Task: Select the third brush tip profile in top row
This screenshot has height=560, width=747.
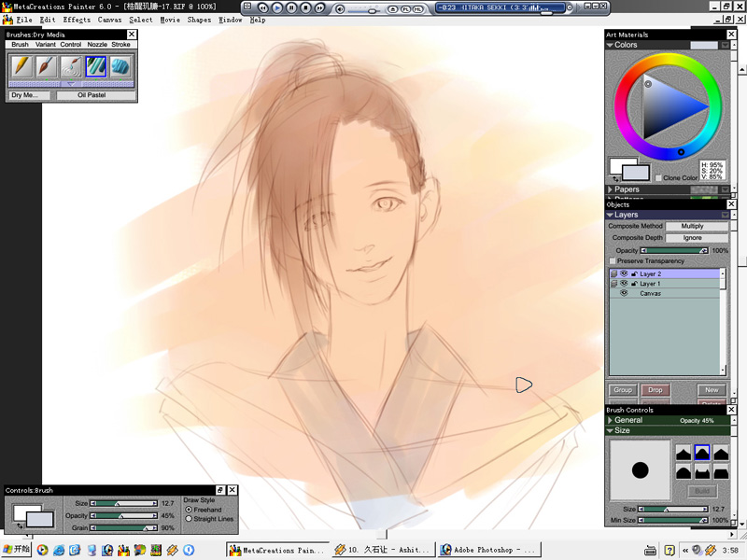Action: (721, 453)
